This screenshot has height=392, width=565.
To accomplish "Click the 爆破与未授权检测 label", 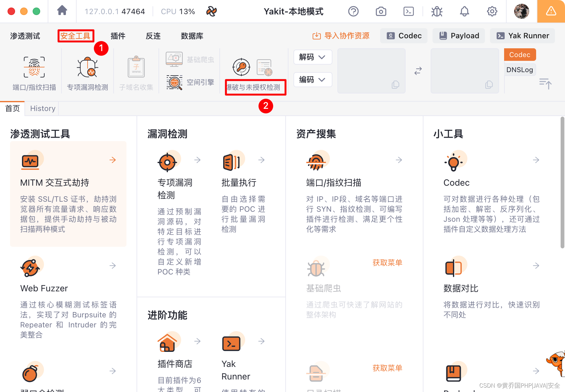I will (x=254, y=87).
